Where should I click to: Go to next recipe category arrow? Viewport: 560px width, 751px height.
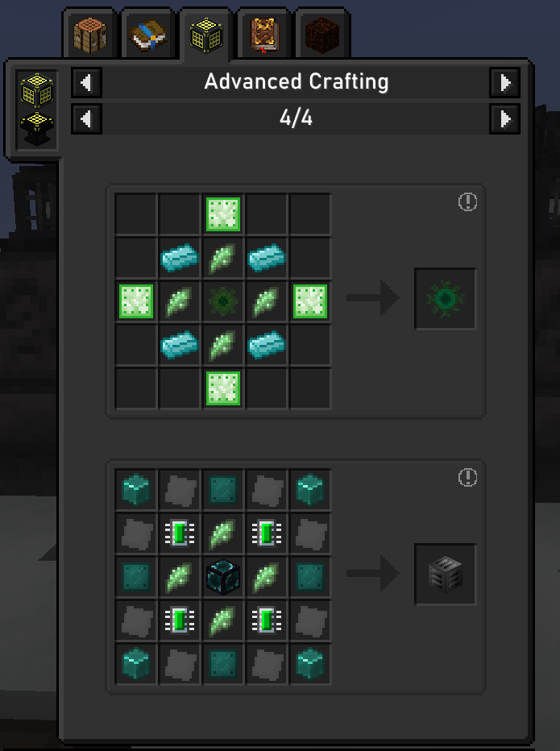point(504,83)
